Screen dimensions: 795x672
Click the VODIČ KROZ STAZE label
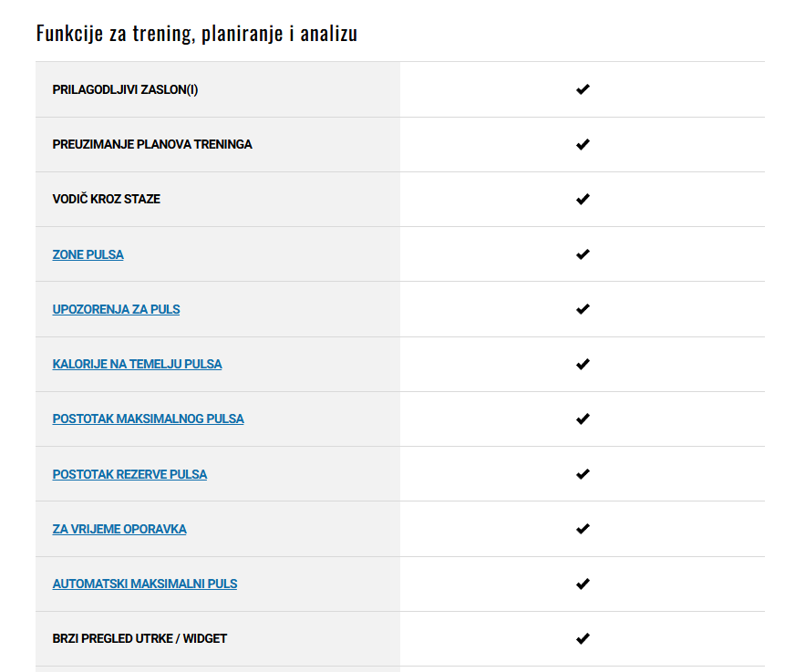(106, 199)
